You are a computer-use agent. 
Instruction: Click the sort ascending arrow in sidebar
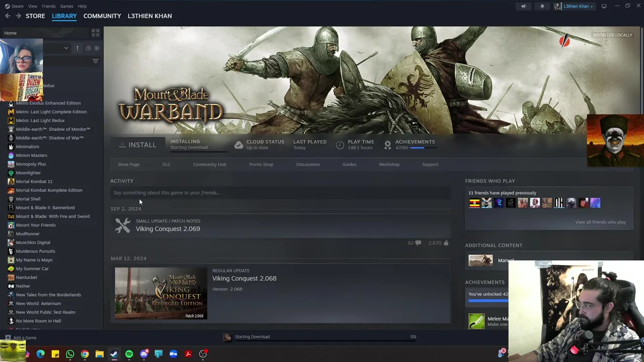77,48
